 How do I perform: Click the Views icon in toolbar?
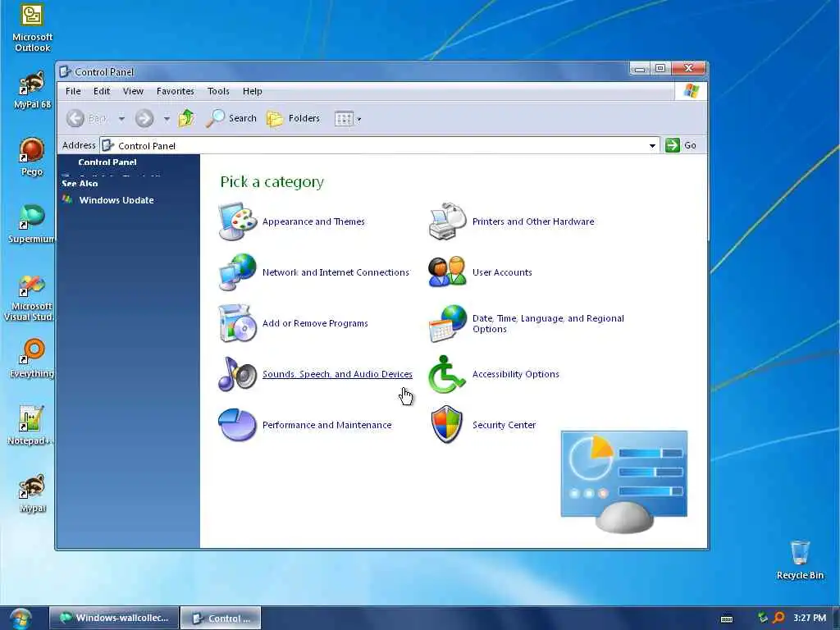pos(344,118)
